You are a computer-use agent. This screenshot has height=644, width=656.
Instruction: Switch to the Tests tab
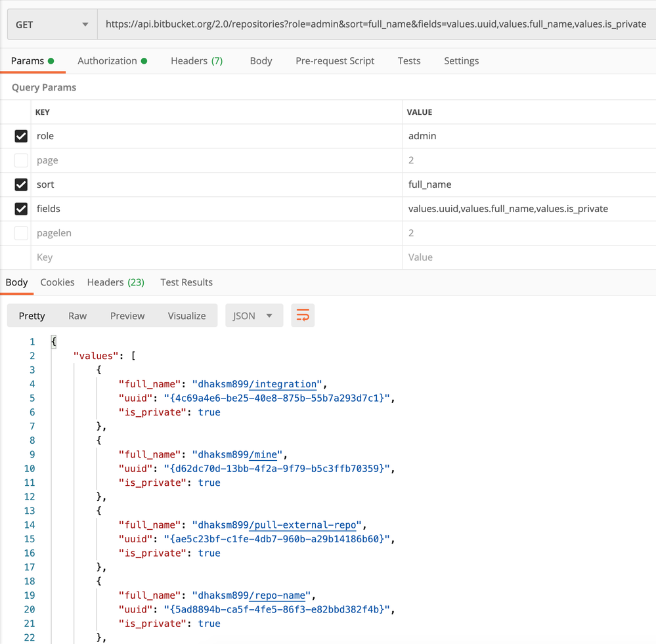pos(408,61)
